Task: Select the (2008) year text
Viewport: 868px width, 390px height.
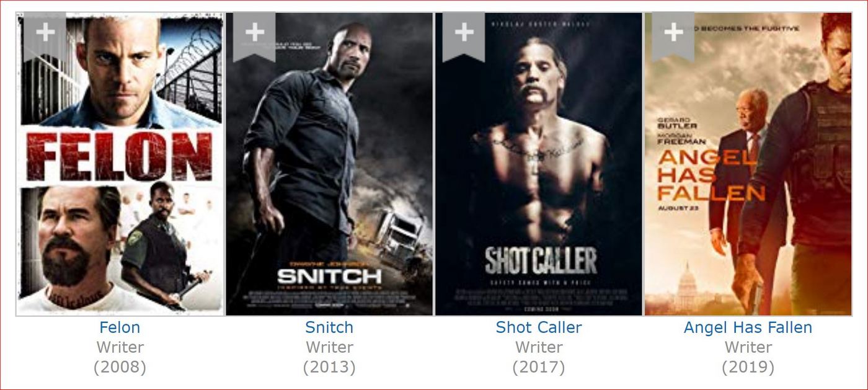Action: pos(120,367)
